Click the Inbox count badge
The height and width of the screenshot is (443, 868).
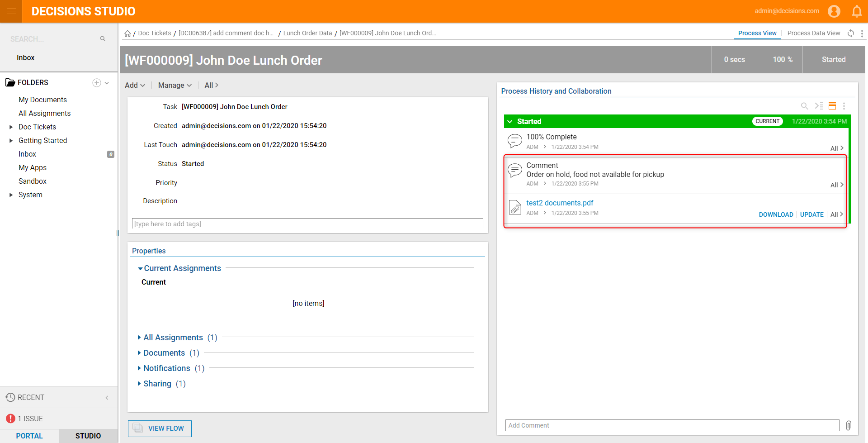coord(111,154)
